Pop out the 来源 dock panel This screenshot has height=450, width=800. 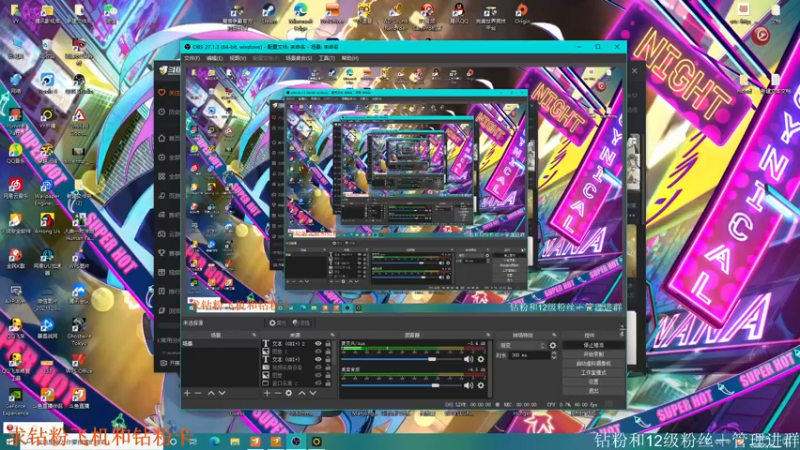pos(332,335)
